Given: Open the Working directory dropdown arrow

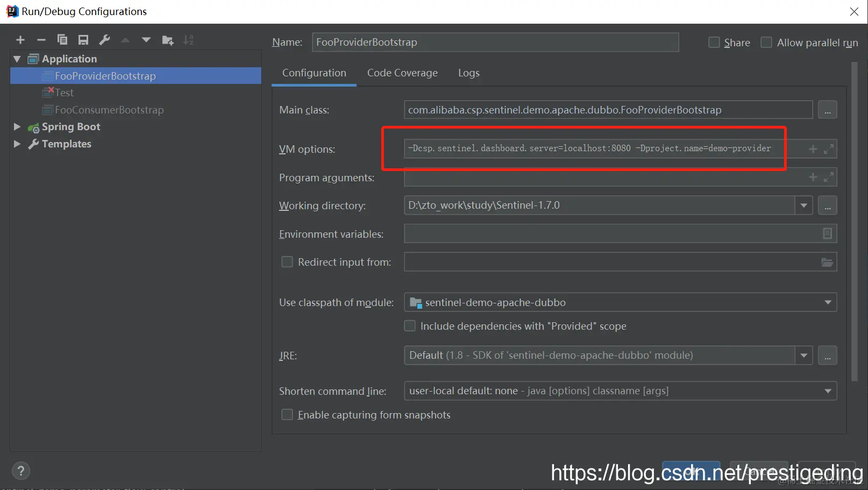Looking at the screenshot, I should (804, 205).
